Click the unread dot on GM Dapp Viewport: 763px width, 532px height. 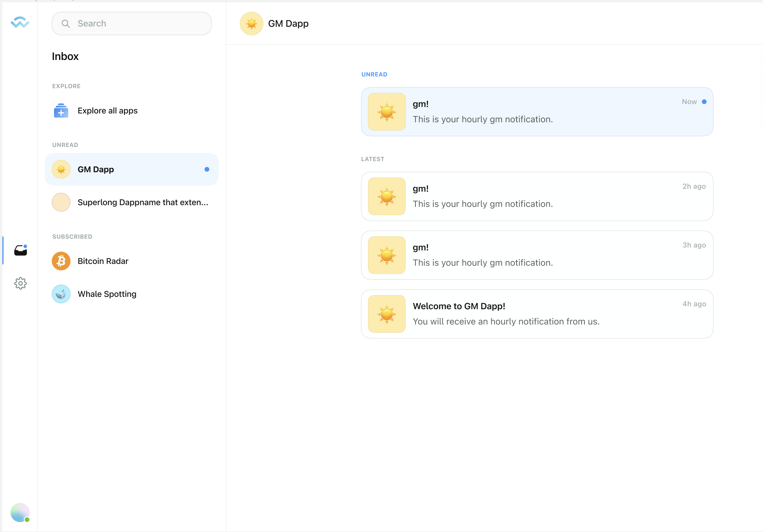(x=207, y=169)
